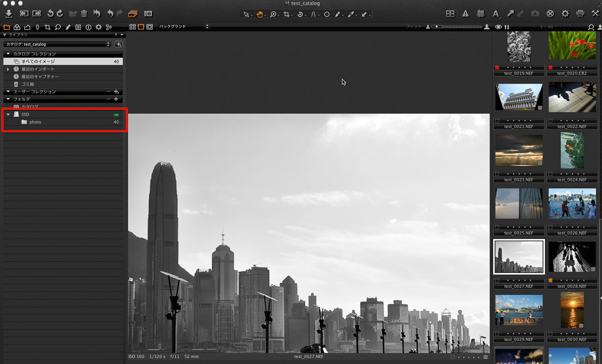Toggle browser visibility eye icon
Image resolution: width=602 pixels, height=364 pixels.
499,27
